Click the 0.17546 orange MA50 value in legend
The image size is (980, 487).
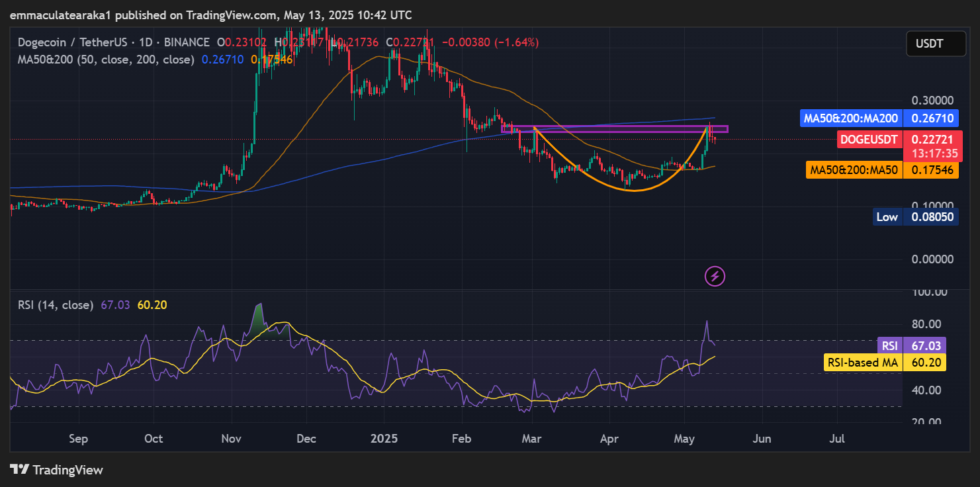click(x=271, y=60)
